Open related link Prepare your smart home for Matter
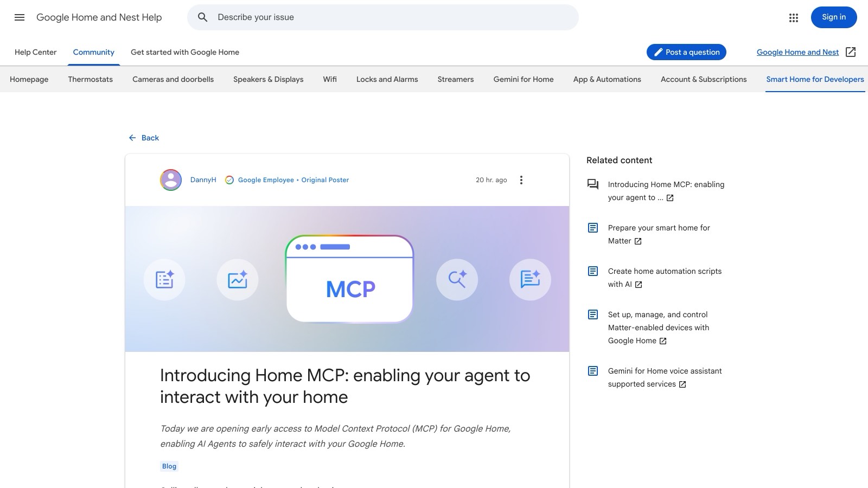The height and width of the screenshot is (488, 868). (659, 234)
